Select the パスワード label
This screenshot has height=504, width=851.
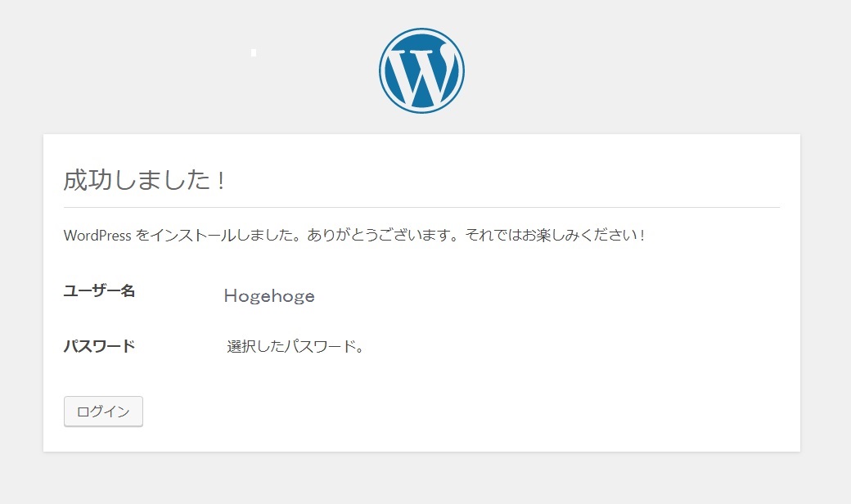99,346
